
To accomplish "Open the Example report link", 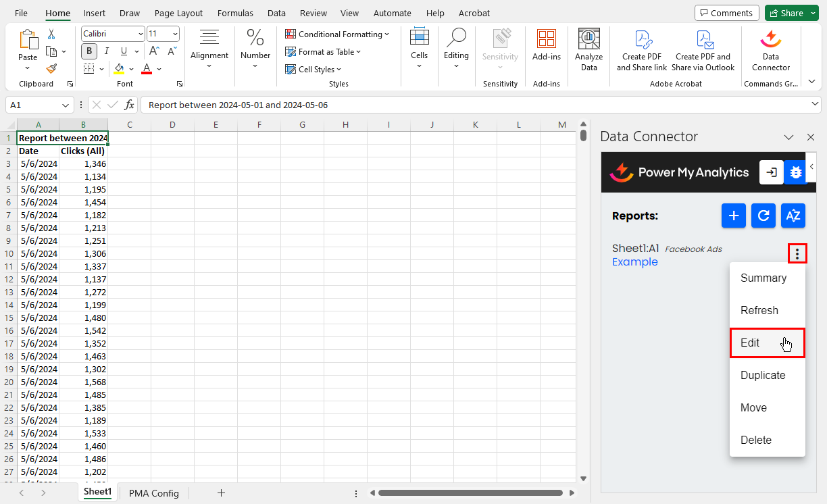I will (634, 262).
